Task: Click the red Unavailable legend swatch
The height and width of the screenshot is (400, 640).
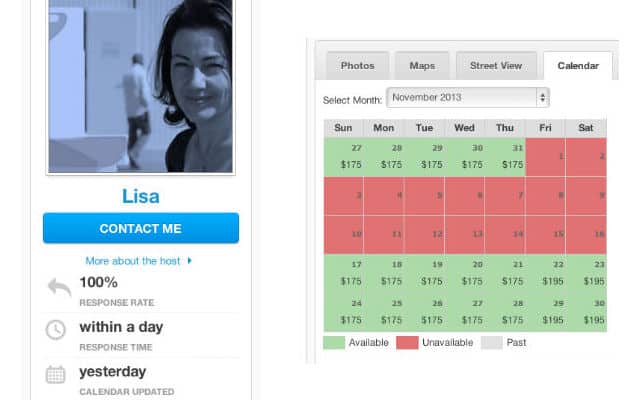Action: pos(407,342)
